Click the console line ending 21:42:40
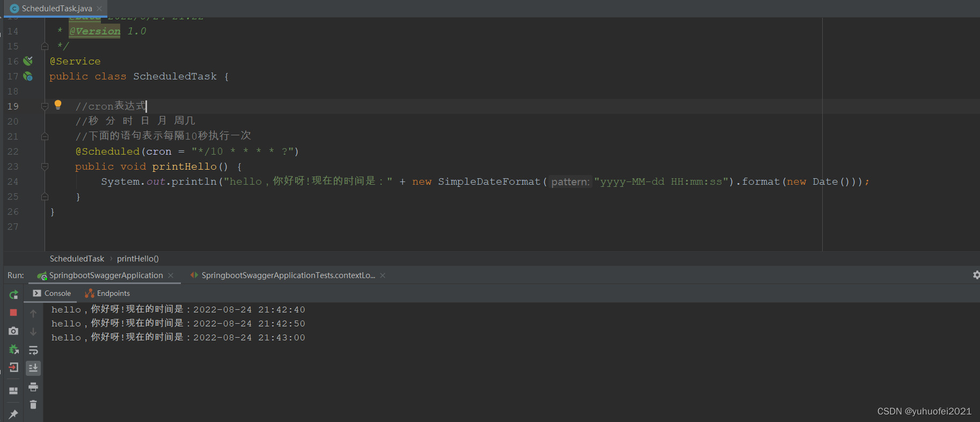Screen dimensions: 980x422 178,309
